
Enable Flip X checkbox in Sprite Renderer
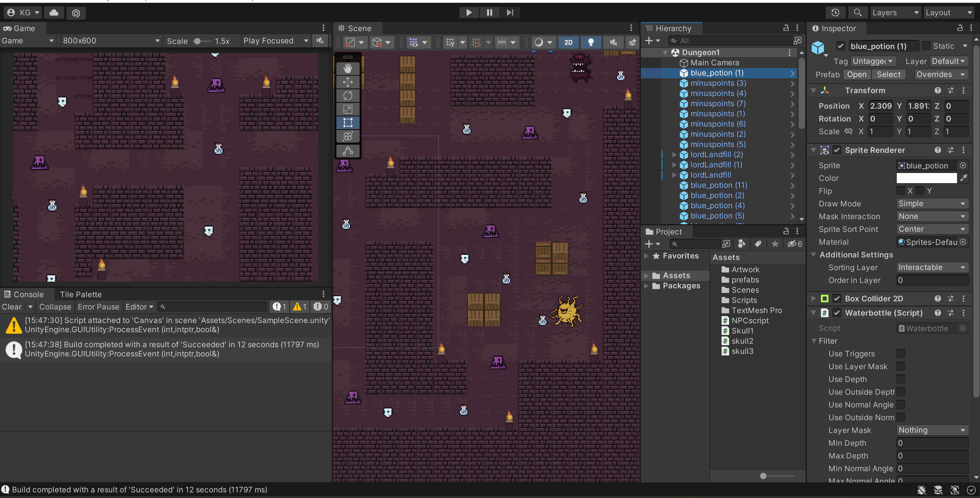(x=901, y=191)
